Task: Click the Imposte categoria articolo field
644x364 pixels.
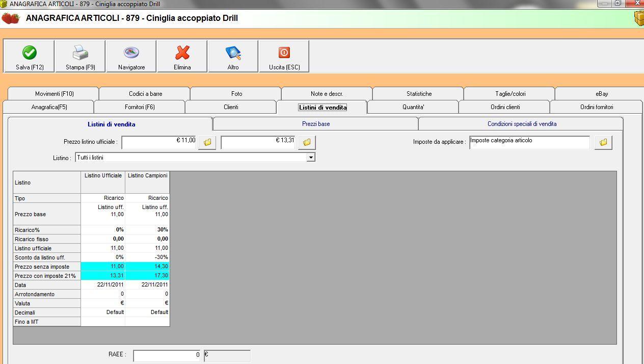Action: (529, 142)
